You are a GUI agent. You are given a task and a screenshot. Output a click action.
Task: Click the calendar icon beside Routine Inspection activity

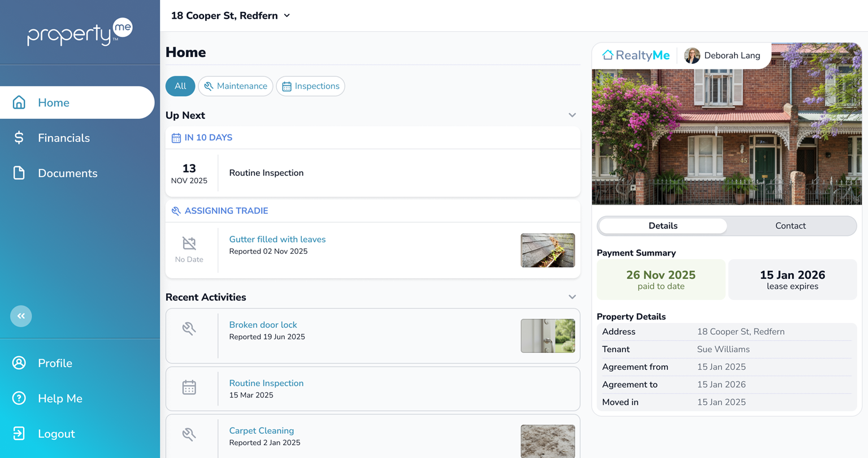pyautogui.click(x=189, y=388)
